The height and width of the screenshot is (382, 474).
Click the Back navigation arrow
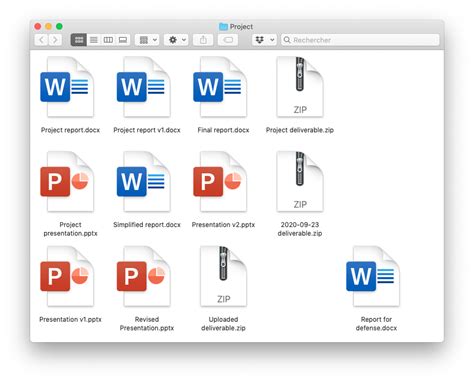[x=41, y=40]
